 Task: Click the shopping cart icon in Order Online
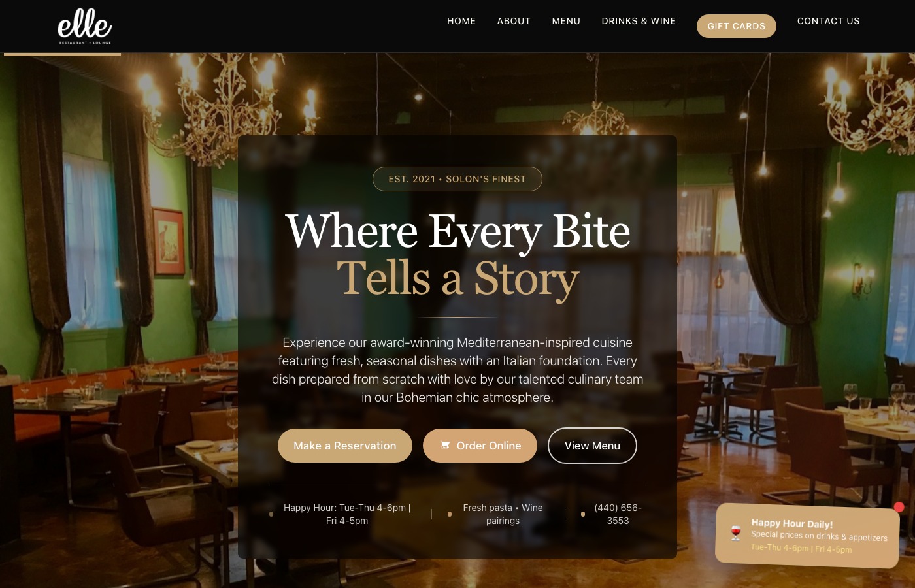click(x=445, y=445)
